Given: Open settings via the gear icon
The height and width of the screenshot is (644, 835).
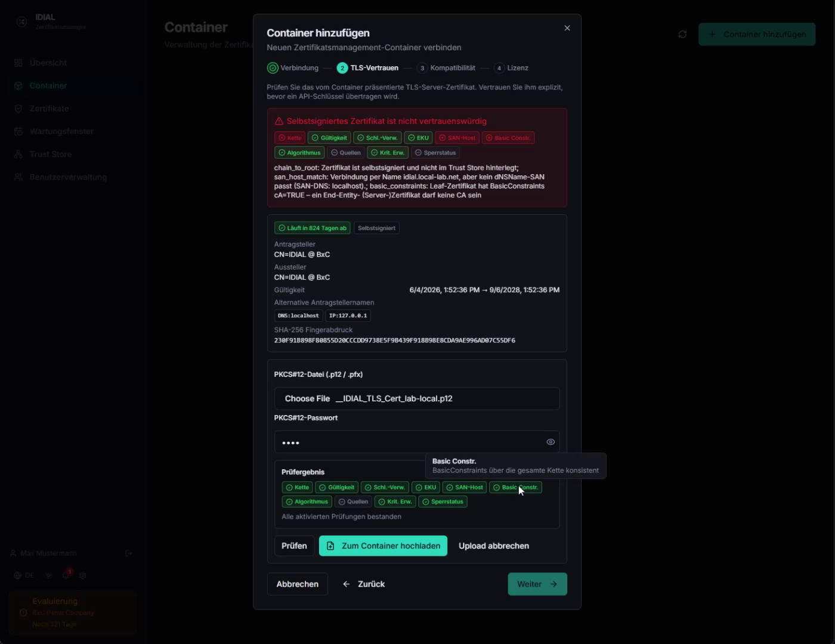Looking at the screenshot, I should (x=83, y=575).
